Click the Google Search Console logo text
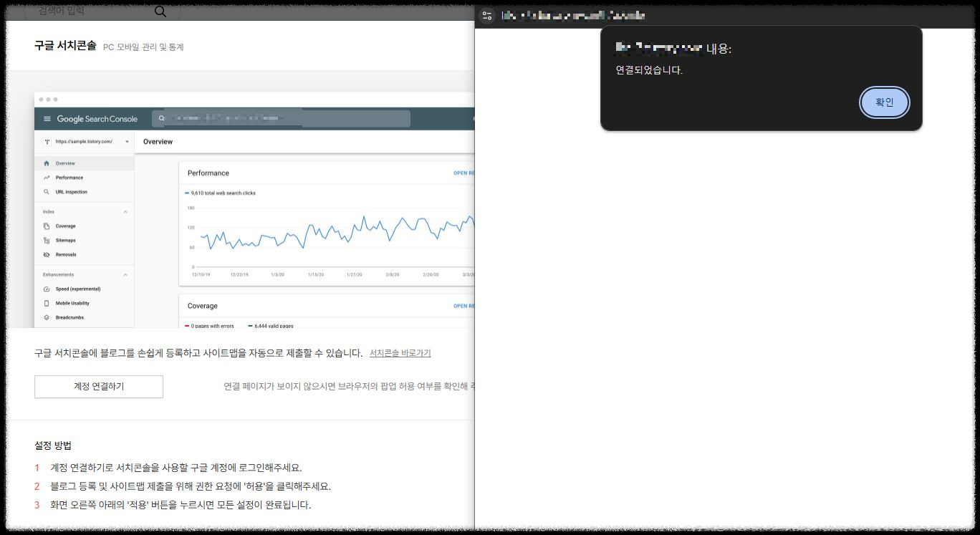Viewport: 980px width, 535px height. pyautogui.click(x=97, y=119)
